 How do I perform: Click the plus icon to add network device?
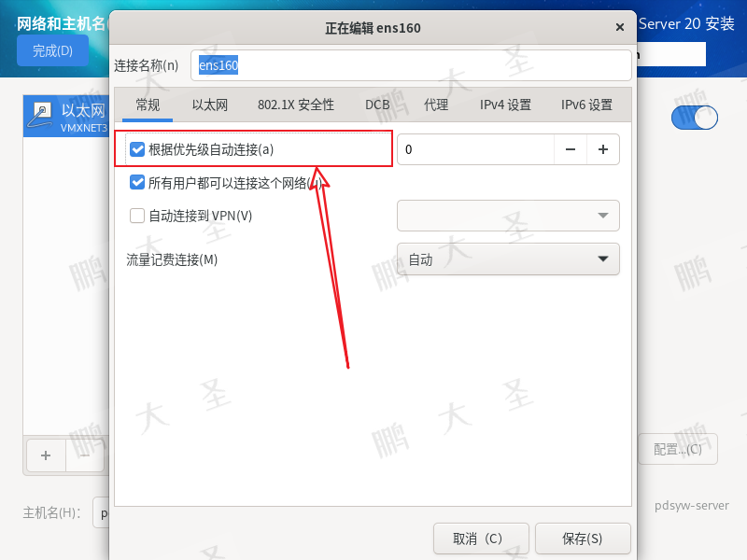click(46, 455)
